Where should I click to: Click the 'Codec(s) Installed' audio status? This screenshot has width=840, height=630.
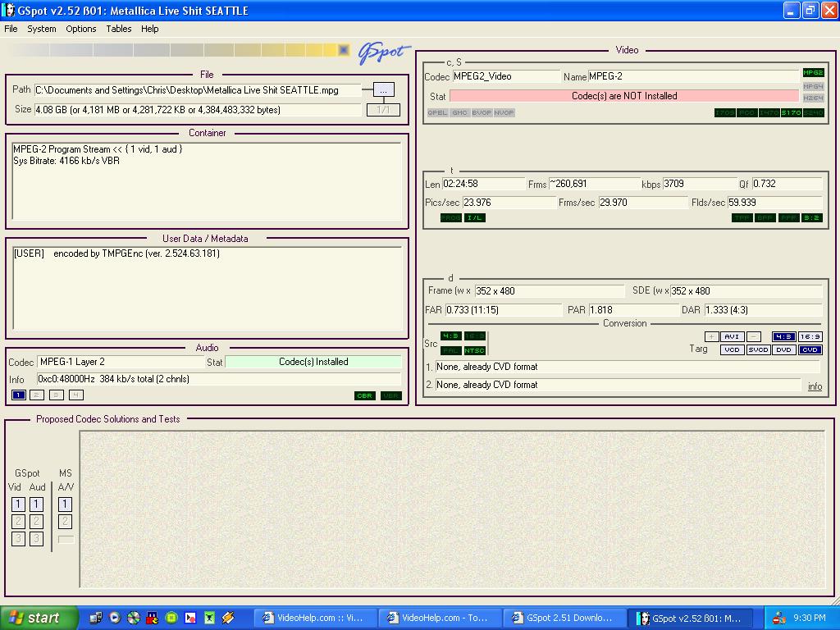point(313,362)
